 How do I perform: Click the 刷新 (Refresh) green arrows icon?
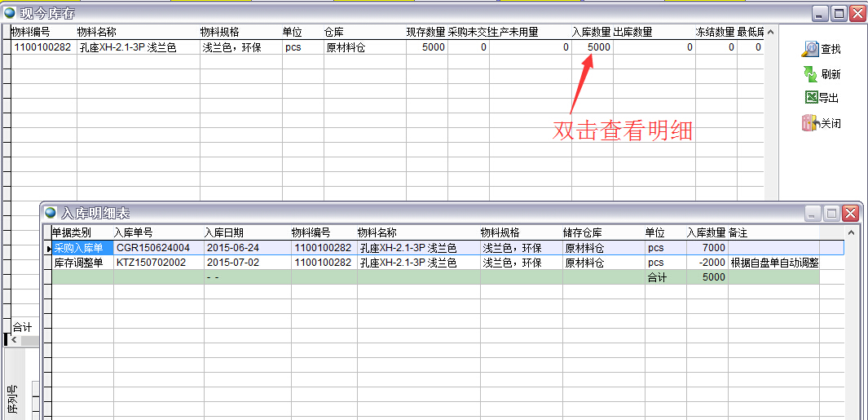810,74
